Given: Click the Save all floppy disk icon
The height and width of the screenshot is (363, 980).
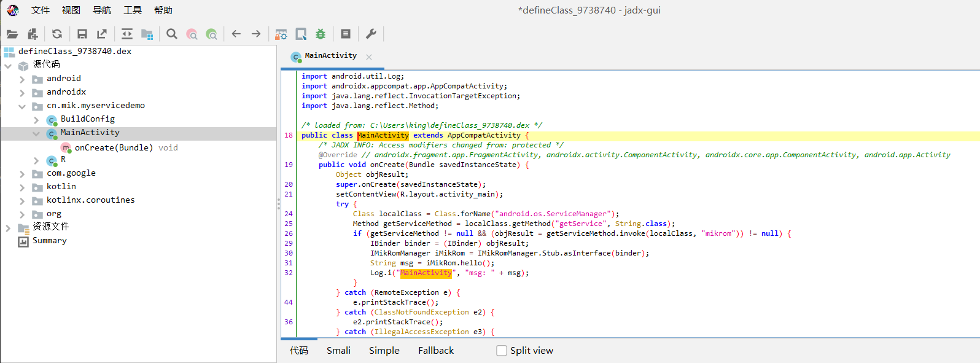Looking at the screenshot, I should (x=82, y=34).
